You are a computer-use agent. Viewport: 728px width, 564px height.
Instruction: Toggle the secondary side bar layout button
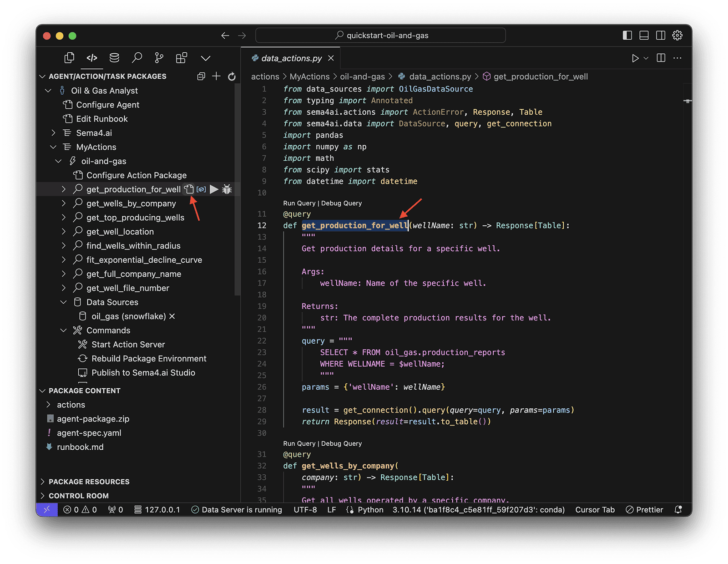point(660,36)
